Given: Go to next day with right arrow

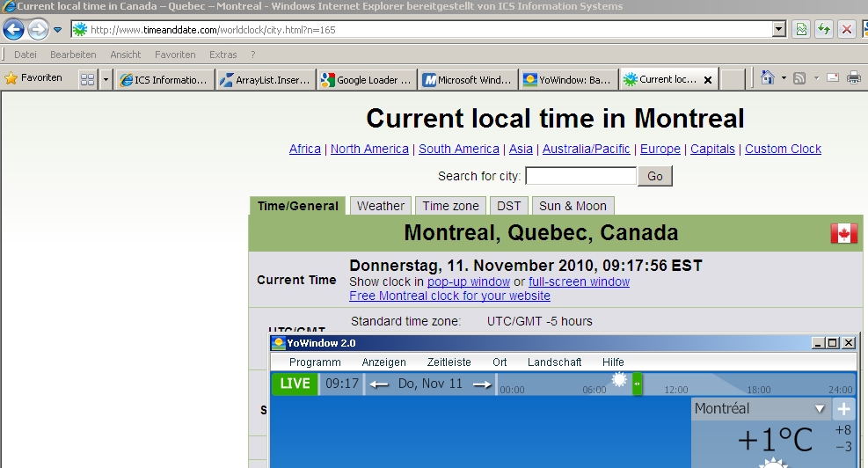Looking at the screenshot, I should (482, 384).
